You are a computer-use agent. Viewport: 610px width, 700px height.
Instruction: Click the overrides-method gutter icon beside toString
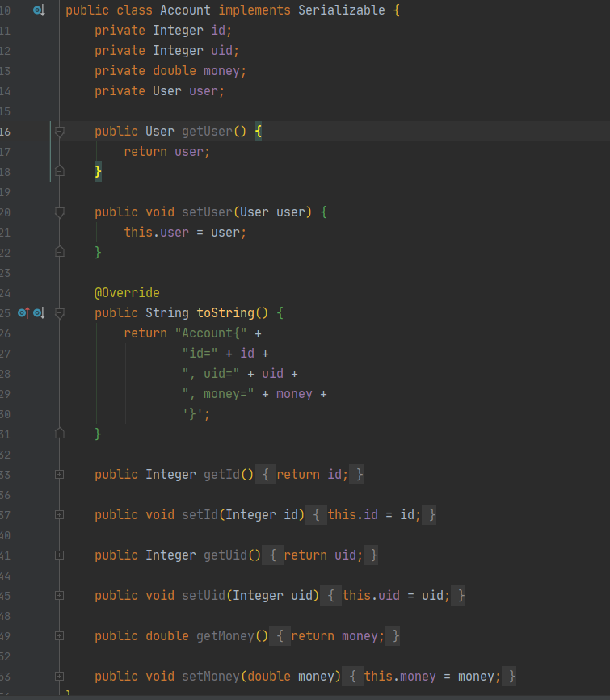point(23,313)
